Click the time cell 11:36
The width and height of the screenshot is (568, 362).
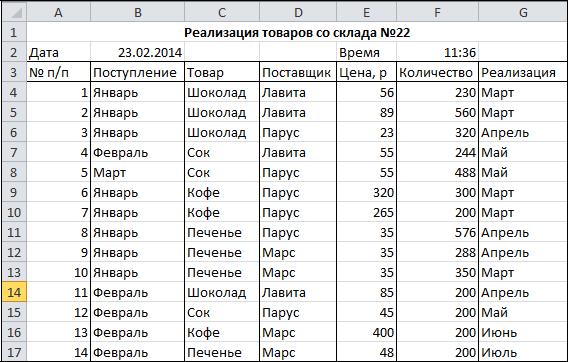pyautogui.click(x=437, y=53)
